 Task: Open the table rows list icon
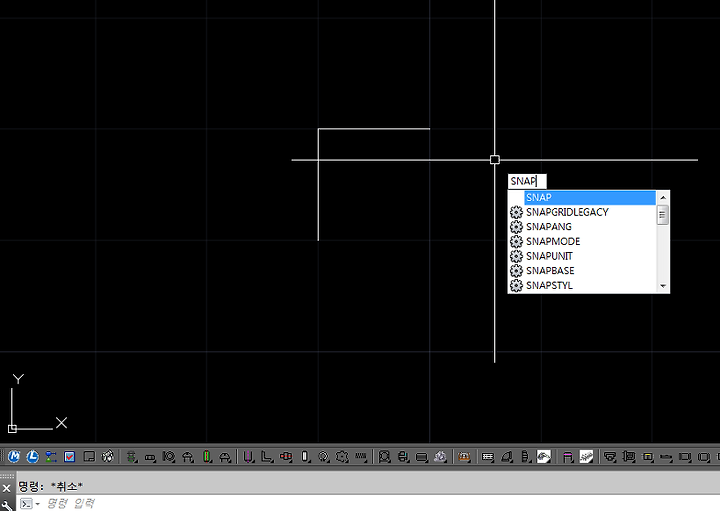(488, 456)
